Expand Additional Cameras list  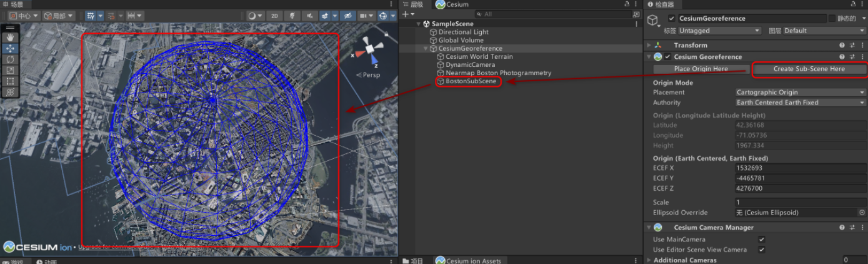(x=649, y=260)
